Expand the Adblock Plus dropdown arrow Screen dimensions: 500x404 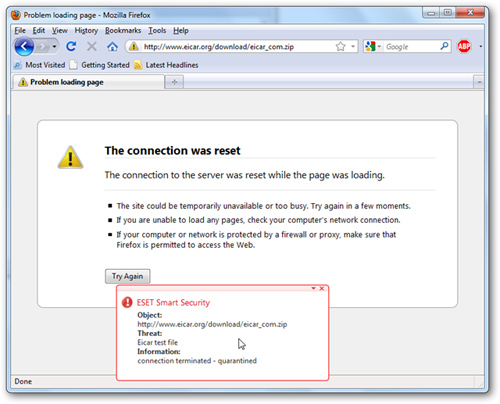pyautogui.click(x=480, y=46)
